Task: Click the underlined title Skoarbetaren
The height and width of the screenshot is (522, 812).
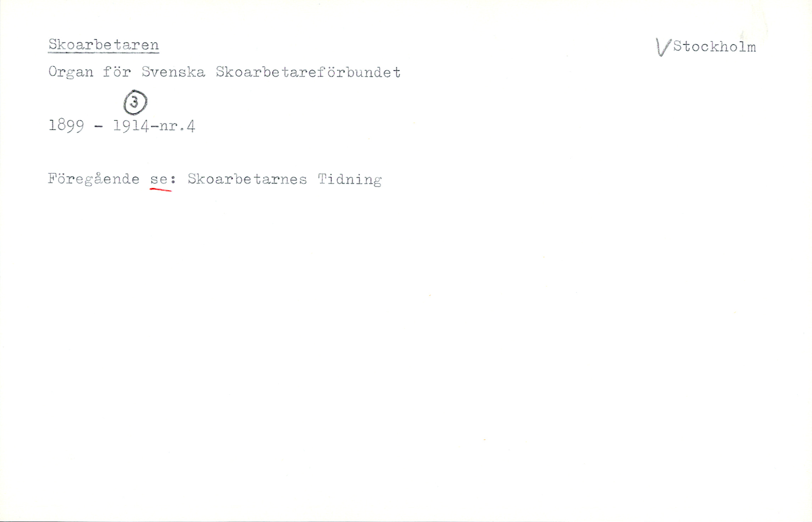Action: tap(104, 45)
